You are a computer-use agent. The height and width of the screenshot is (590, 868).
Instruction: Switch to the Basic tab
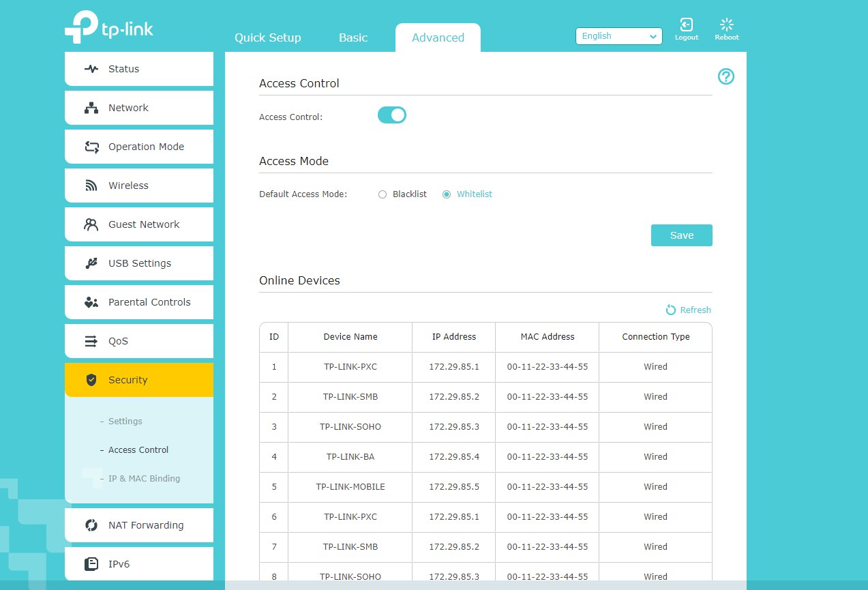pyautogui.click(x=353, y=38)
